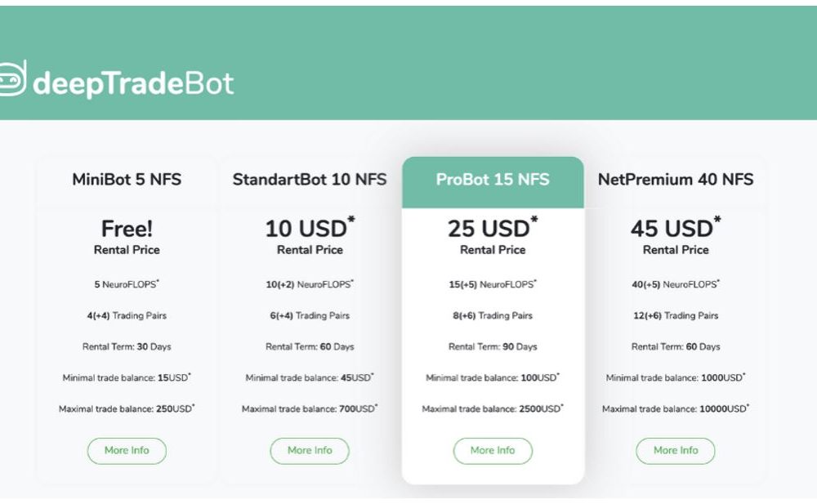This screenshot has height=504, width=817.
Task: Open More Info for ProBot plan
Action: (x=493, y=451)
